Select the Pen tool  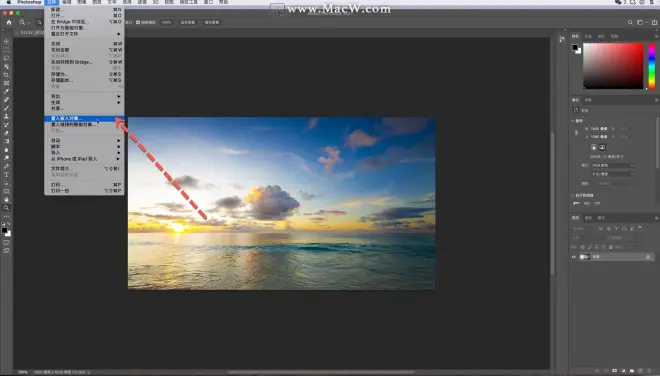coord(6,166)
